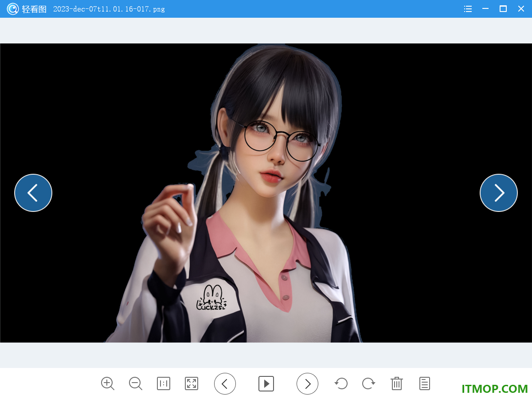Close the 轻看图 window
Image resolution: width=532 pixels, height=399 pixels.
[x=521, y=9]
